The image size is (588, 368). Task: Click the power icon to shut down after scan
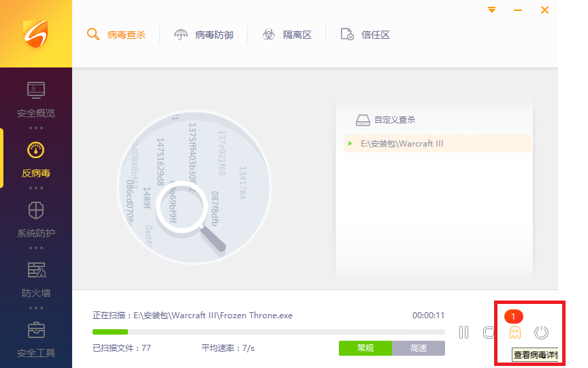[541, 333]
